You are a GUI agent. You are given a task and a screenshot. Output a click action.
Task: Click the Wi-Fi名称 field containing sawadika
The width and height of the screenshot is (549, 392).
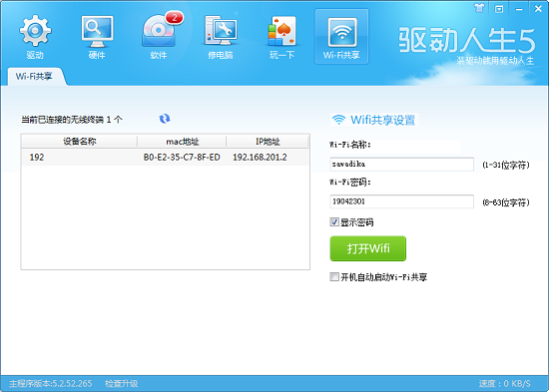click(x=401, y=165)
